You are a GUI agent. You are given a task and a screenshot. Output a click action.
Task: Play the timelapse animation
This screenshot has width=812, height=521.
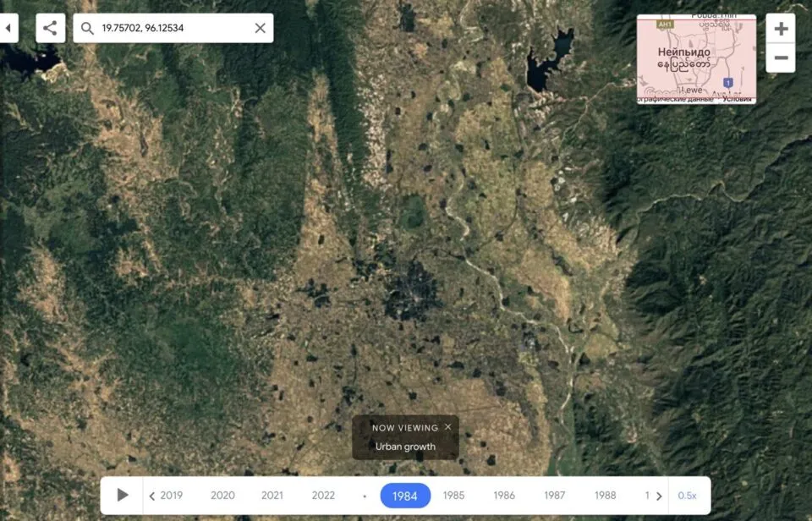[122, 495]
